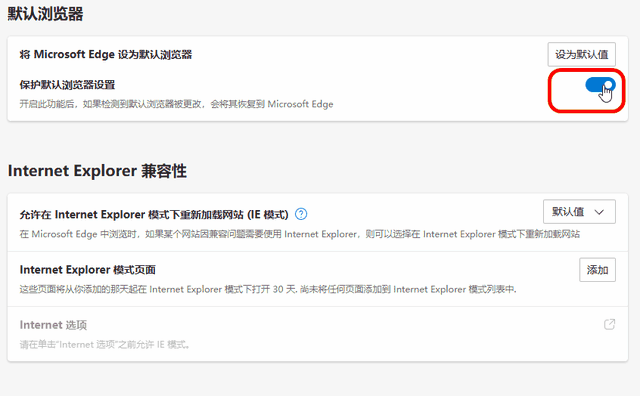Select the 默认浏览器 heading text
This screenshot has height=396, width=640.
[x=45, y=14]
